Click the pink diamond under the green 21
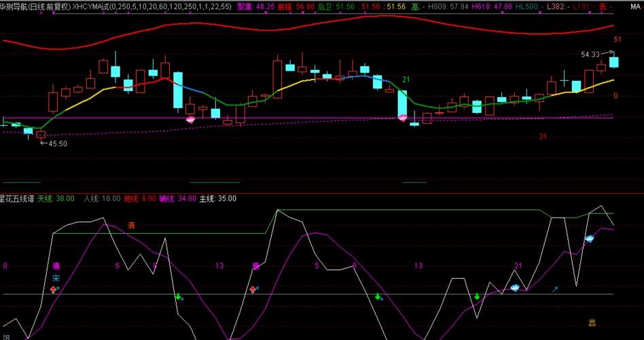Screen dimensions: 644x340 pyautogui.click(x=402, y=118)
